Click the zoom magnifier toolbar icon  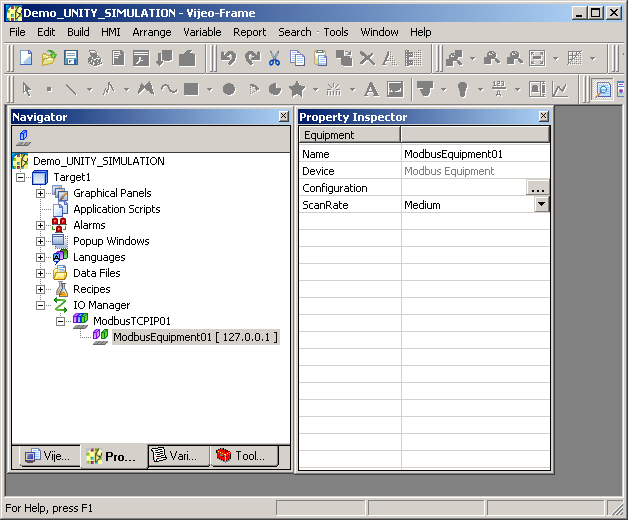[602, 89]
